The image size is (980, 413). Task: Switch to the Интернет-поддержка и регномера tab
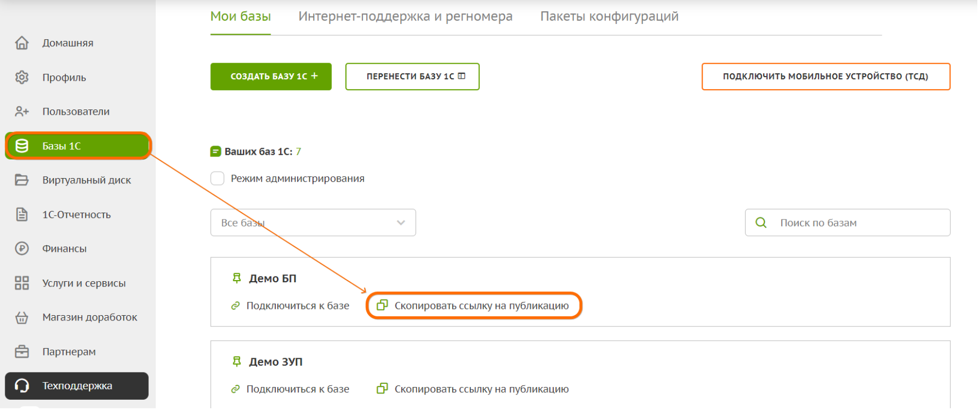click(405, 16)
